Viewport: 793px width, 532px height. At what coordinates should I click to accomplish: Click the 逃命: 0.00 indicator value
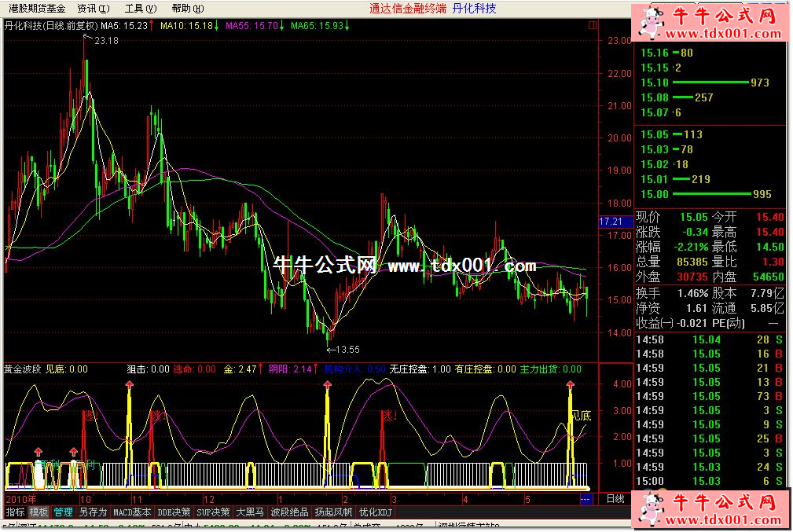195,369
